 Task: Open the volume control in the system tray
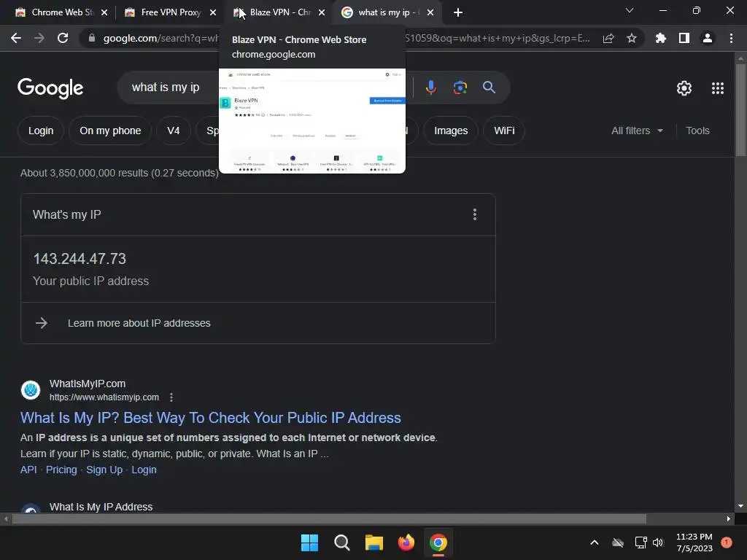pos(658,542)
